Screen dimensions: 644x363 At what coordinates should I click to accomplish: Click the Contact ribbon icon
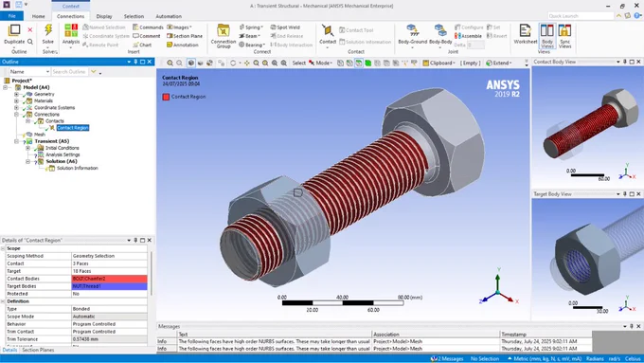click(328, 30)
